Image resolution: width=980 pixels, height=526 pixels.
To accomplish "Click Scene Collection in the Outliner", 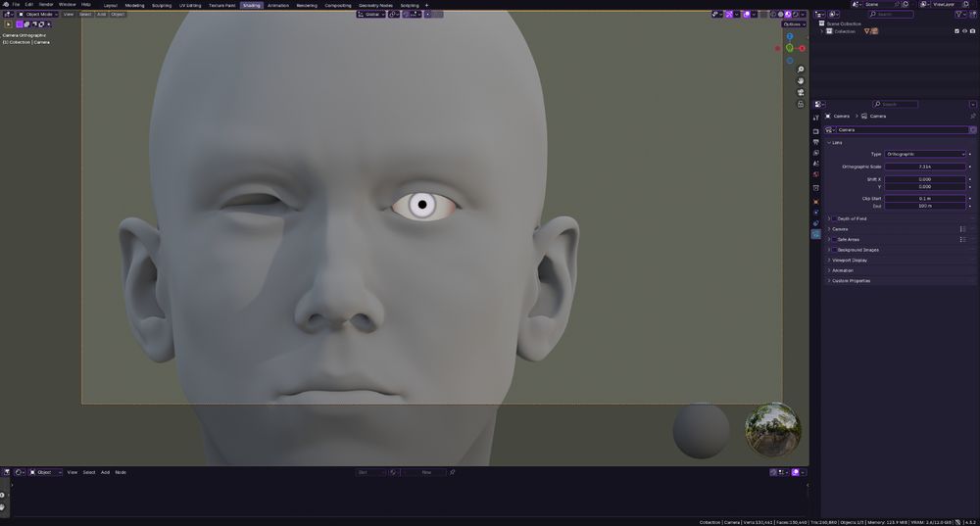I will pyautogui.click(x=844, y=24).
